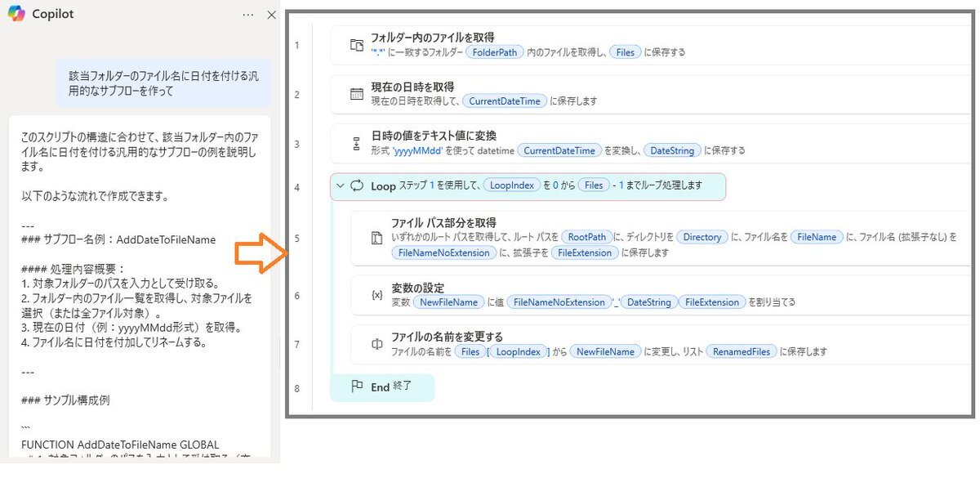Select the CurrentDateTime variable in step 2
Viewport: 980px width, 487px height.
pyautogui.click(x=505, y=101)
